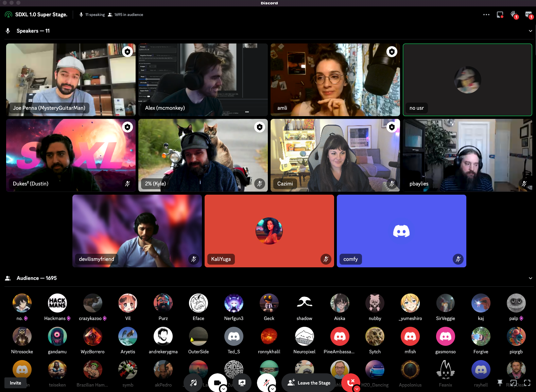The image size is (536, 392).
Task: Unmute the microphone button
Action: (266, 383)
